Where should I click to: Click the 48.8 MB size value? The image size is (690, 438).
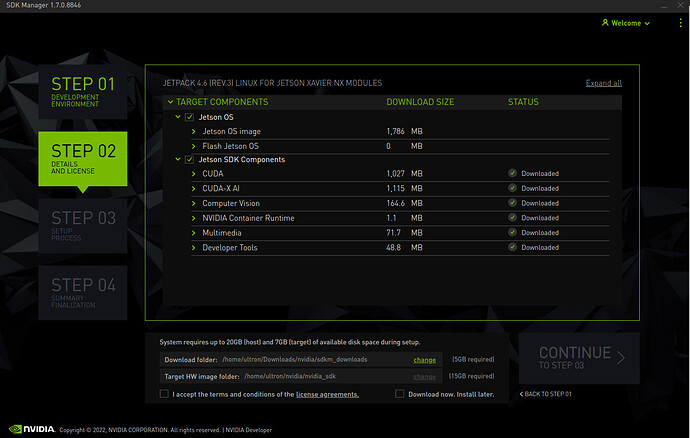coord(404,247)
